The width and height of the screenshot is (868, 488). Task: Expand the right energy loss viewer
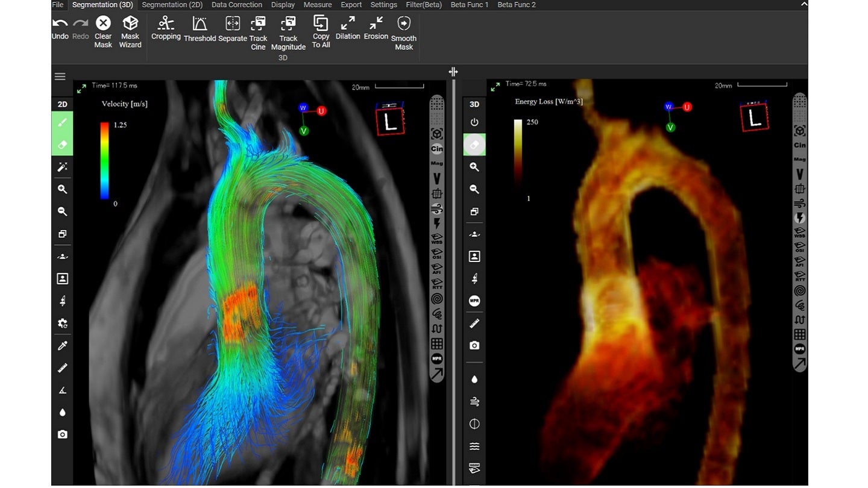(x=495, y=87)
